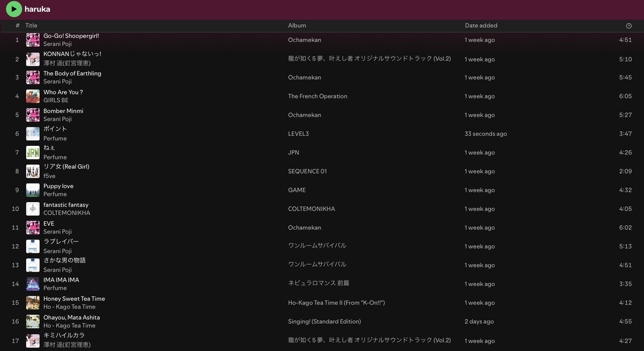The image size is (644, 351).
Task: Click track number 10 for fantastic fantasy
Action: [16, 209]
